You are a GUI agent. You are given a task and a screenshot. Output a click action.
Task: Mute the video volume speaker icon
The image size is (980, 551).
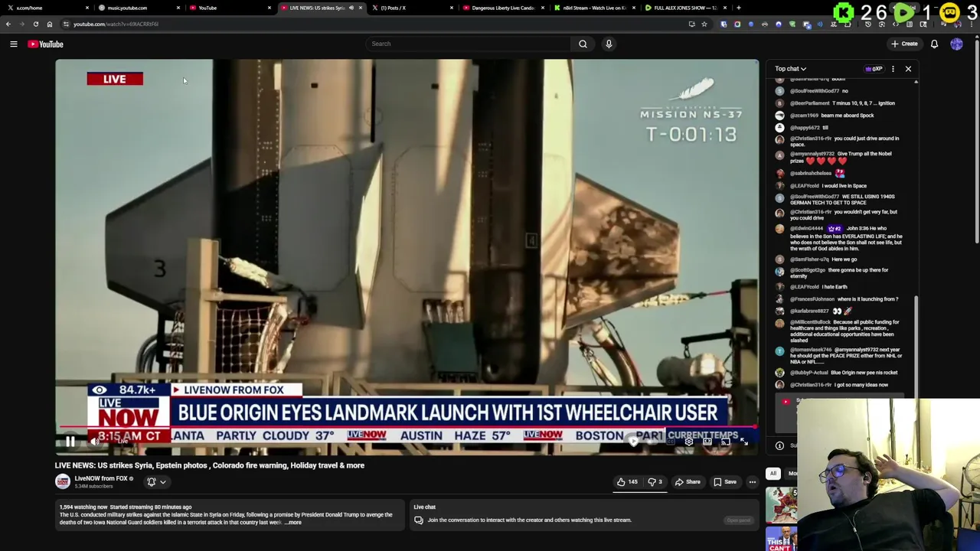[95, 442]
